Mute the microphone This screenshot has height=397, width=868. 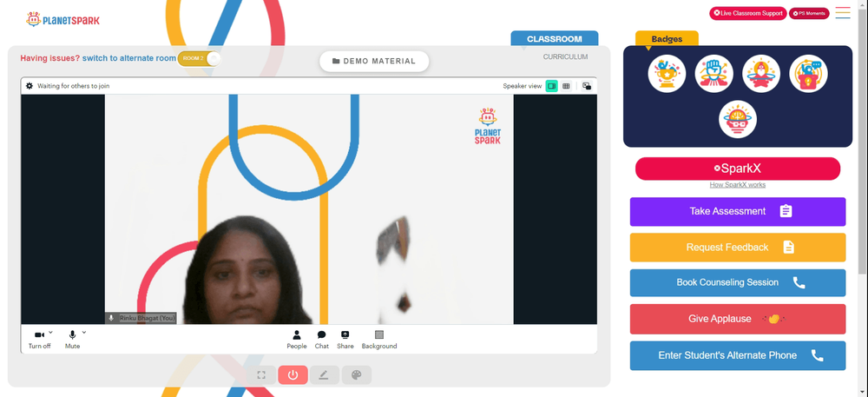(73, 340)
